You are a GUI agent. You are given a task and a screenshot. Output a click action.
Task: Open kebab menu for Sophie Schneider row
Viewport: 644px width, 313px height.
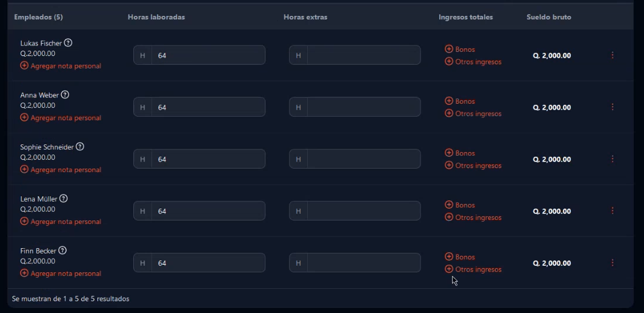[x=612, y=159]
